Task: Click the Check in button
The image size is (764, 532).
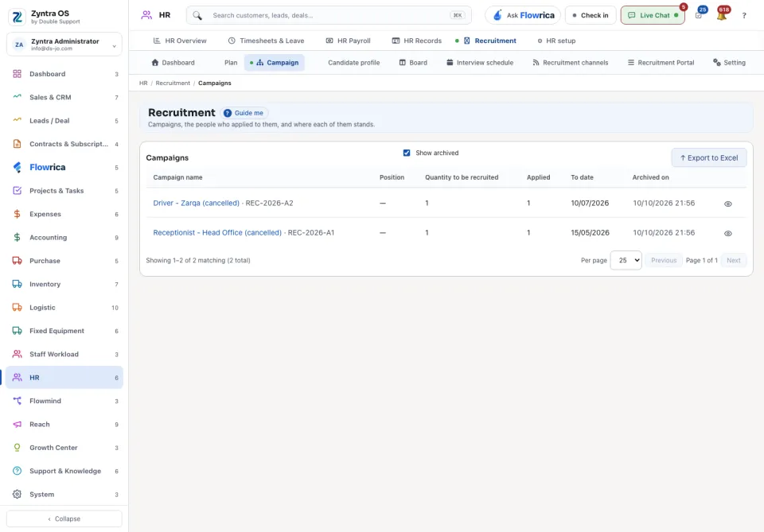Action: (591, 15)
